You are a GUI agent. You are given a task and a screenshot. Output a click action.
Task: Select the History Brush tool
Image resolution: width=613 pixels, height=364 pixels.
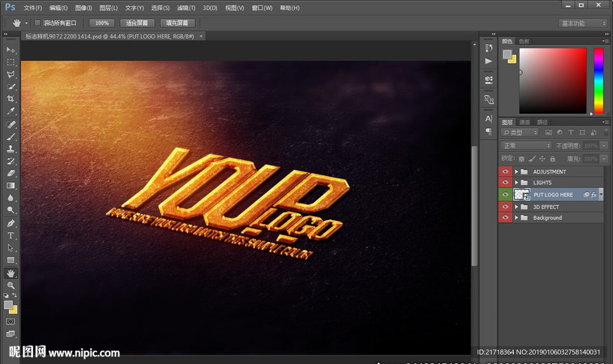11,160
